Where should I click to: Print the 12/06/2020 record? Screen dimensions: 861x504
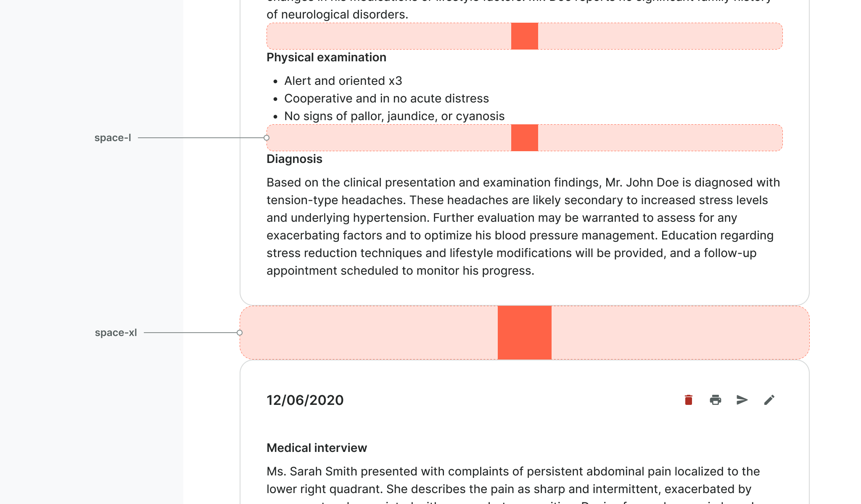point(715,400)
